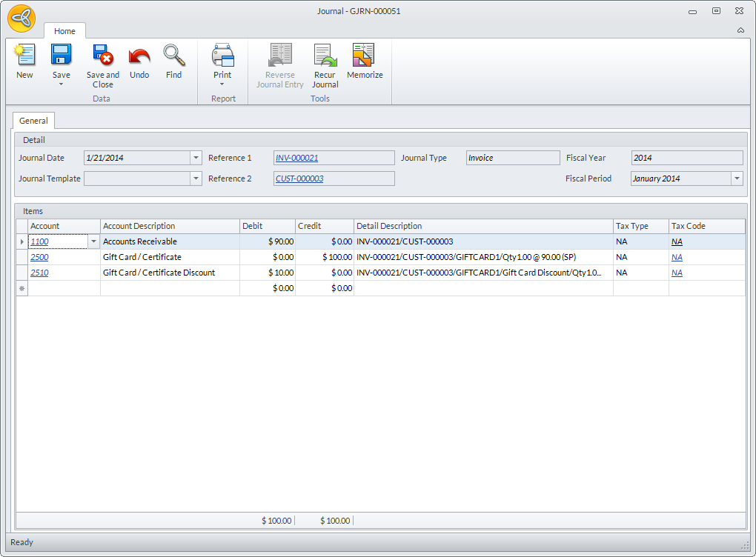Open the Journal Template dropdown
The height and width of the screenshot is (557, 756).
[x=196, y=179]
